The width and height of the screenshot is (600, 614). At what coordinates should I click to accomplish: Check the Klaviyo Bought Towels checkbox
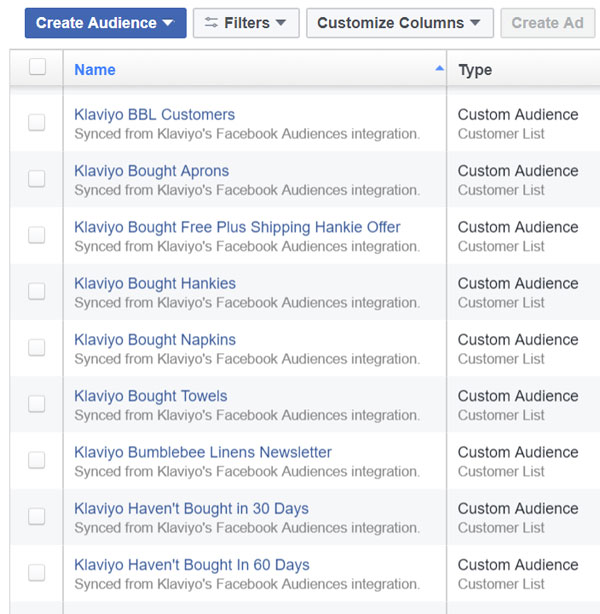tap(36, 404)
